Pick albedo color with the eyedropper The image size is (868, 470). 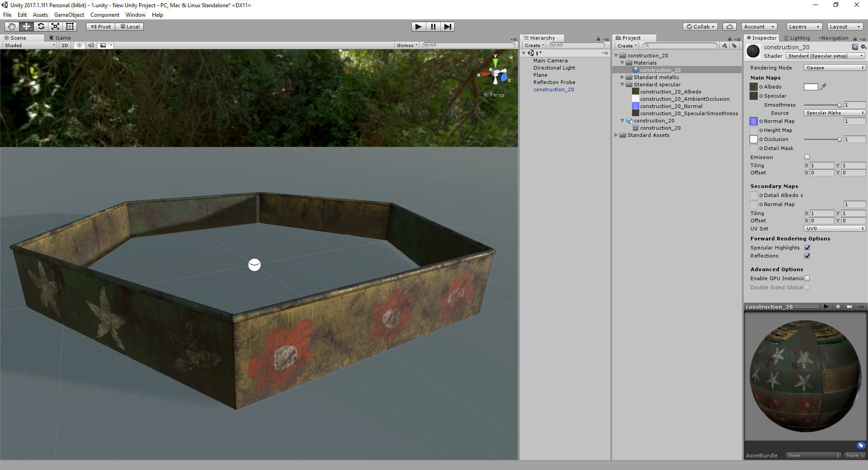point(823,87)
